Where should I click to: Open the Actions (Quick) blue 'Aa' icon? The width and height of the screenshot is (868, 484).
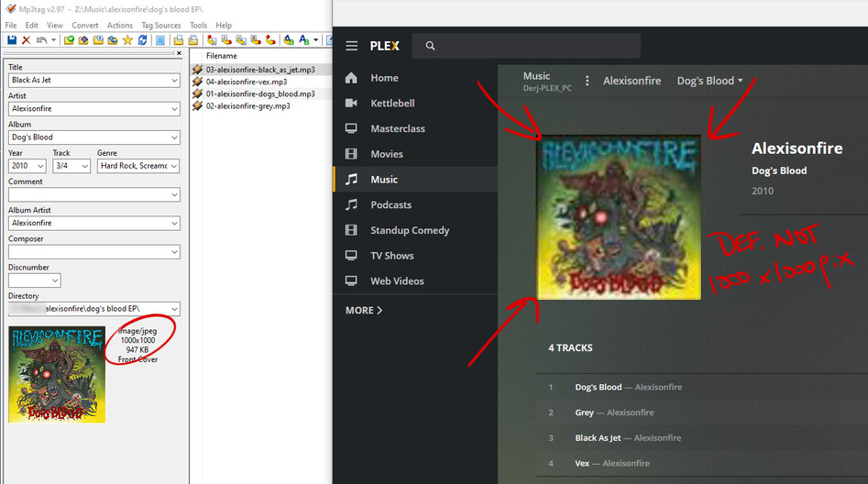point(303,39)
